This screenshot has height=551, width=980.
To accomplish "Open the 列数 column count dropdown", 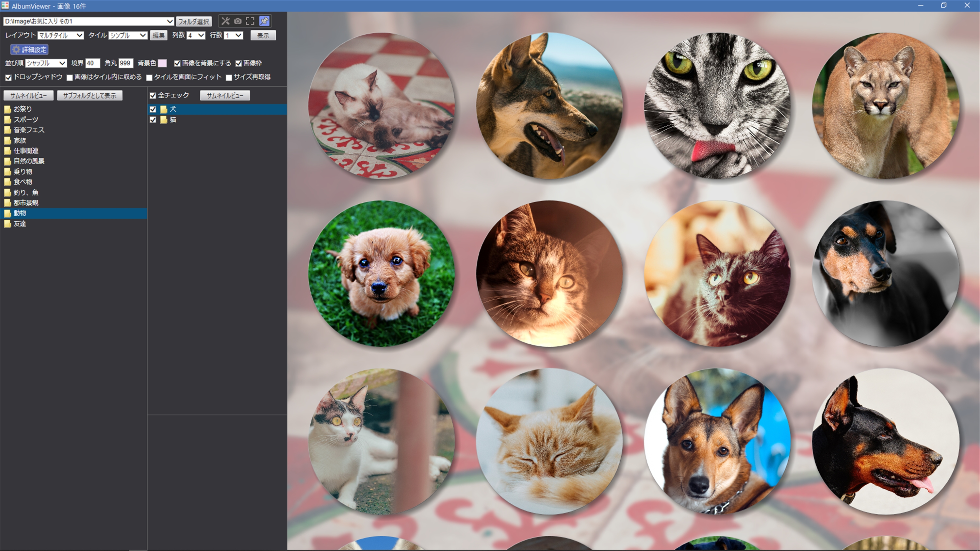I will pyautogui.click(x=196, y=35).
